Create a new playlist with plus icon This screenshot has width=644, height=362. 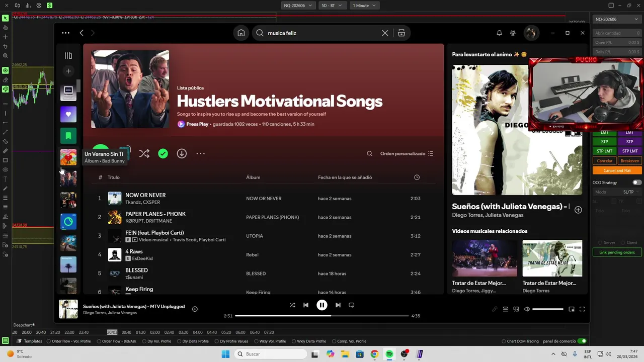68,71
